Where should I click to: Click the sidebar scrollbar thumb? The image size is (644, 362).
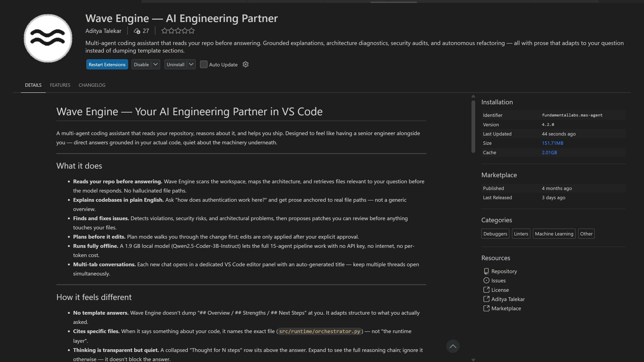pos(473,126)
